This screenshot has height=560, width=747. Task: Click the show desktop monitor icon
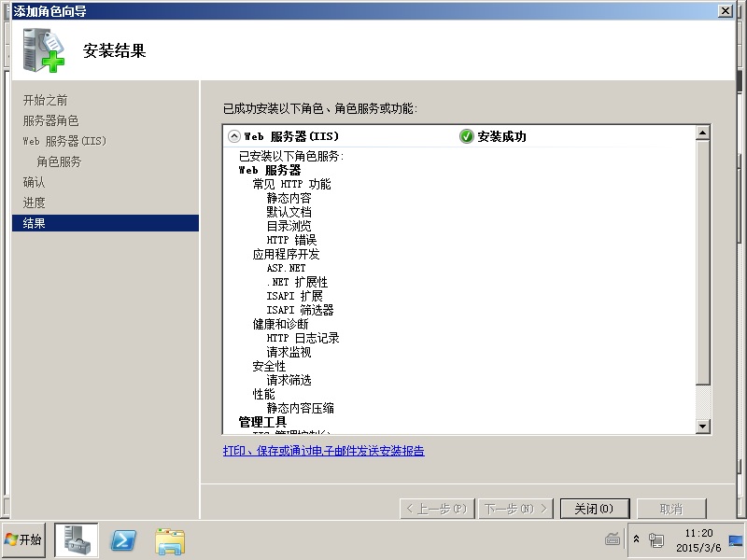736,540
